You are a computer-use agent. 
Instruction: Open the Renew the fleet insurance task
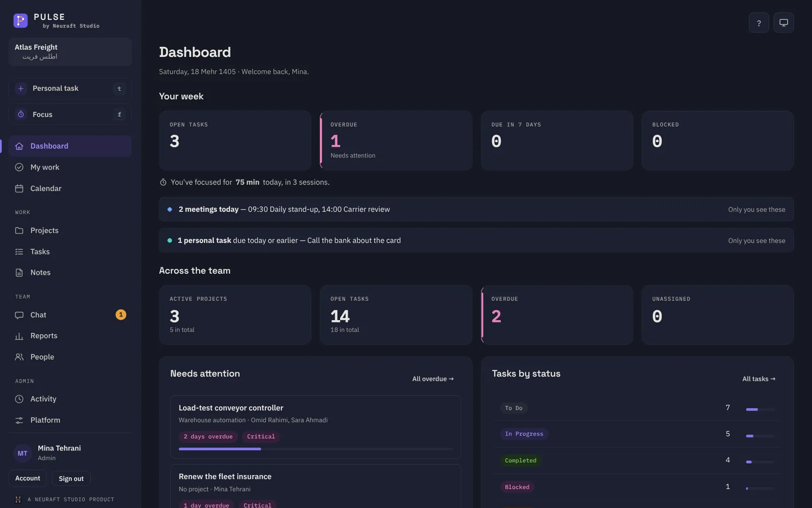[316, 486]
